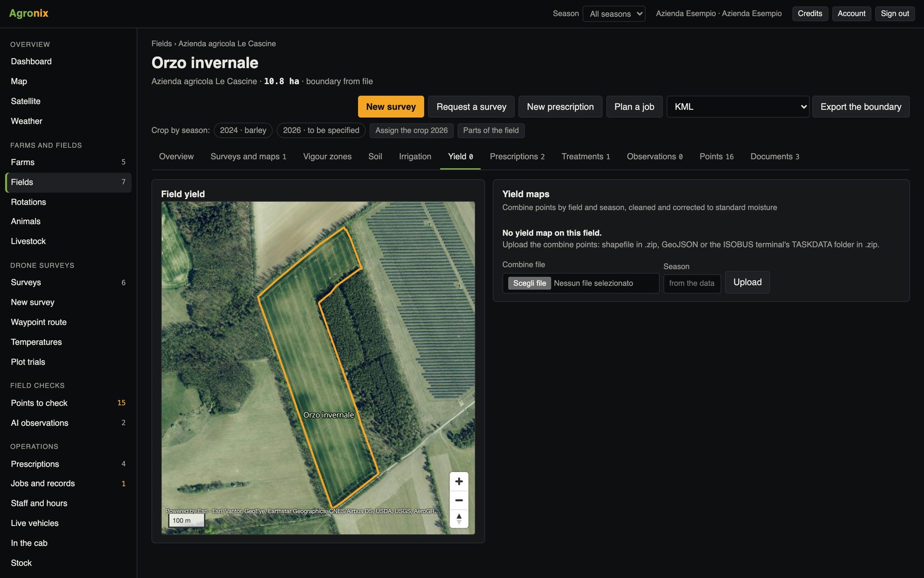Open the Prescriptions tab in field view
The image size is (924, 578).
517,157
